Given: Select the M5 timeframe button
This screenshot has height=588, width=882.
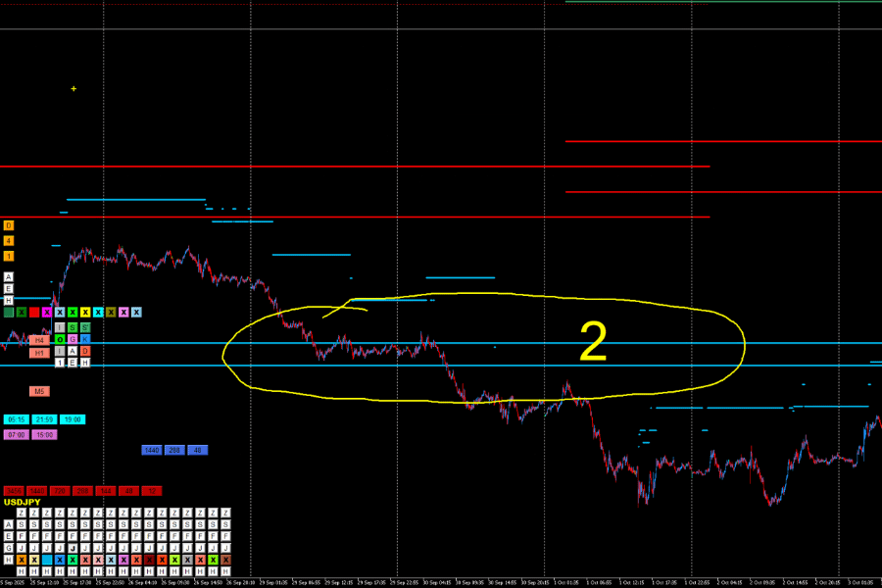Looking at the screenshot, I should [39, 391].
